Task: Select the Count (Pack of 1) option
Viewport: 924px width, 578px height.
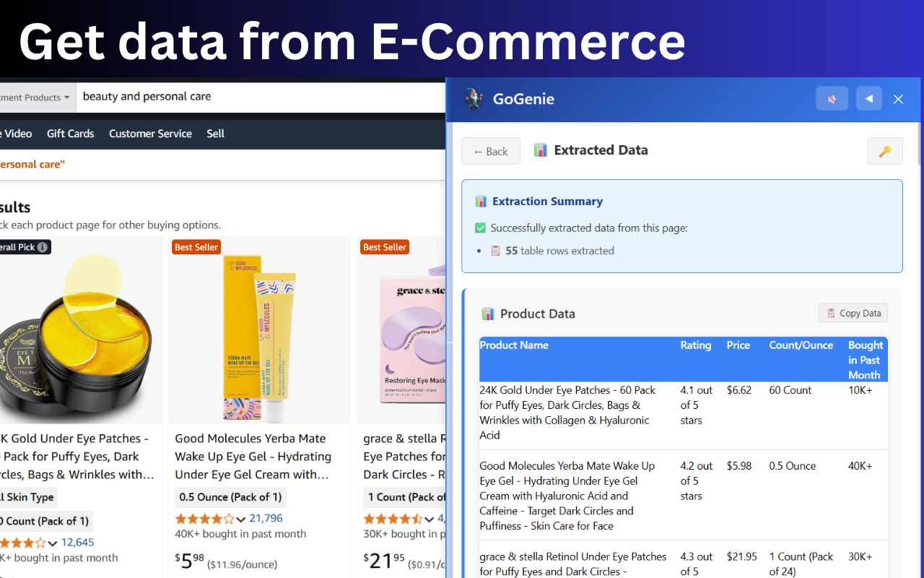Action: 45,521
